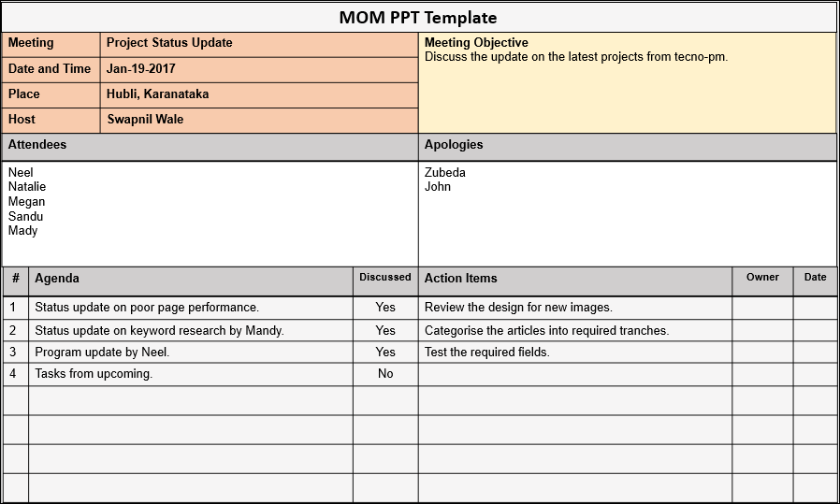Click the Apologies section header
The image size is (840, 504).
point(454,145)
